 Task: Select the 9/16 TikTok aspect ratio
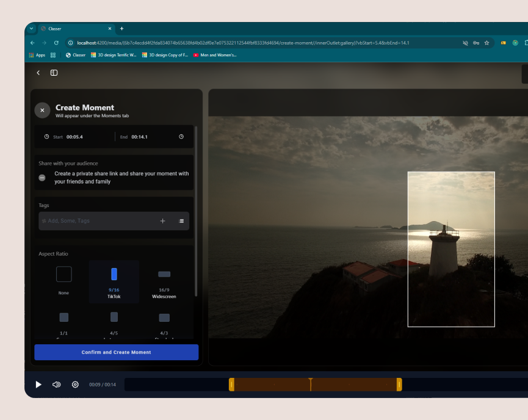tap(114, 281)
